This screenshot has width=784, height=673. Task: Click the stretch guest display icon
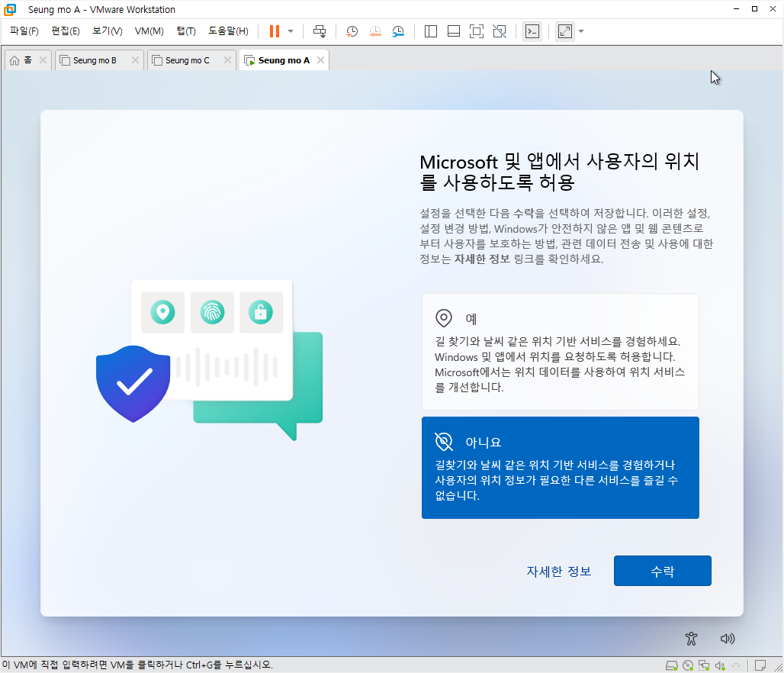[x=565, y=31]
